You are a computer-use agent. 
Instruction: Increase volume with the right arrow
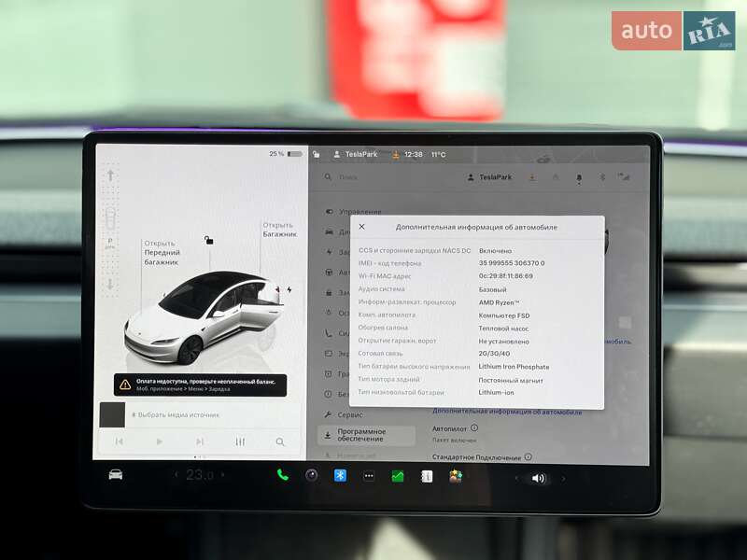pyautogui.click(x=563, y=478)
